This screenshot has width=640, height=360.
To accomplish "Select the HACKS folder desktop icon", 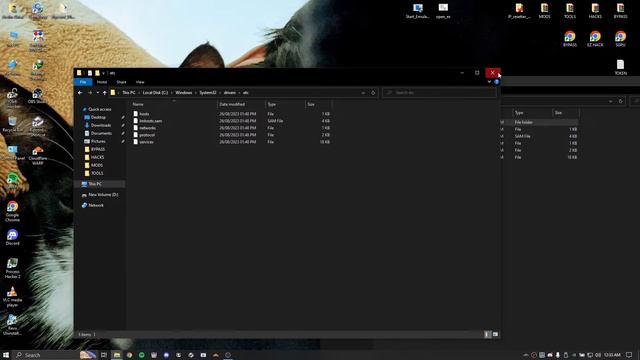I will (x=595, y=11).
